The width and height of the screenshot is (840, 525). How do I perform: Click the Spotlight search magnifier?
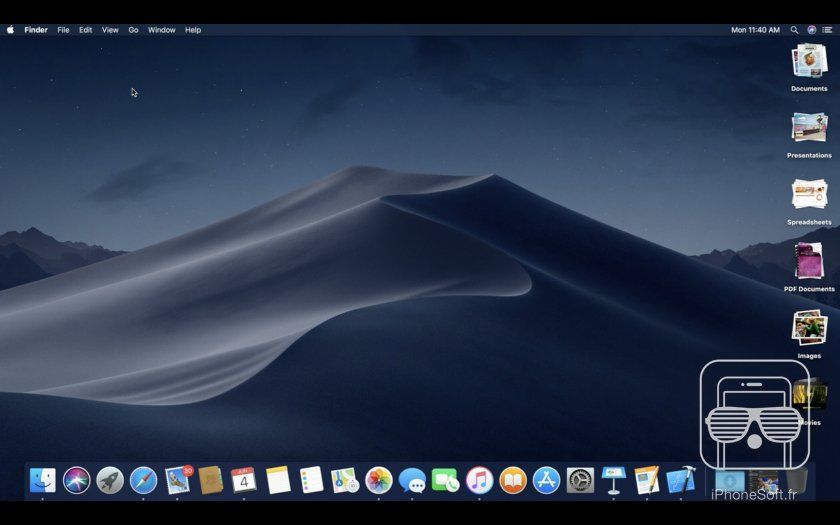click(794, 30)
